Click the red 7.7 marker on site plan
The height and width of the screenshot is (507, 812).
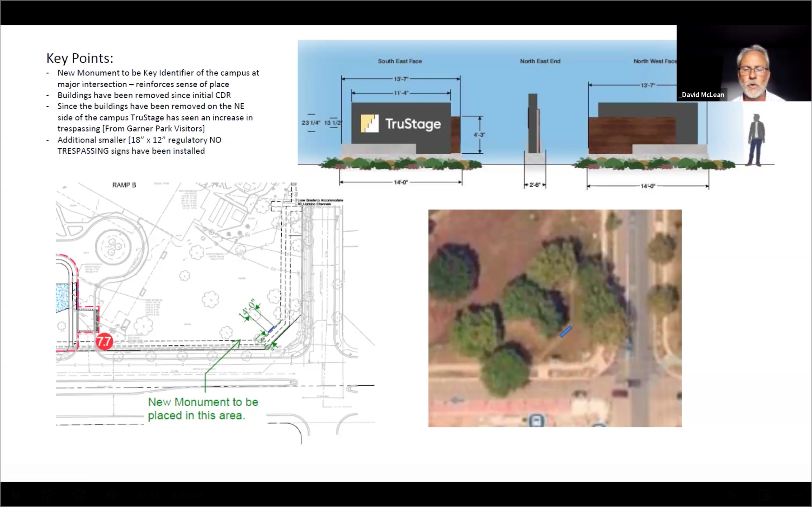pyautogui.click(x=104, y=341)
